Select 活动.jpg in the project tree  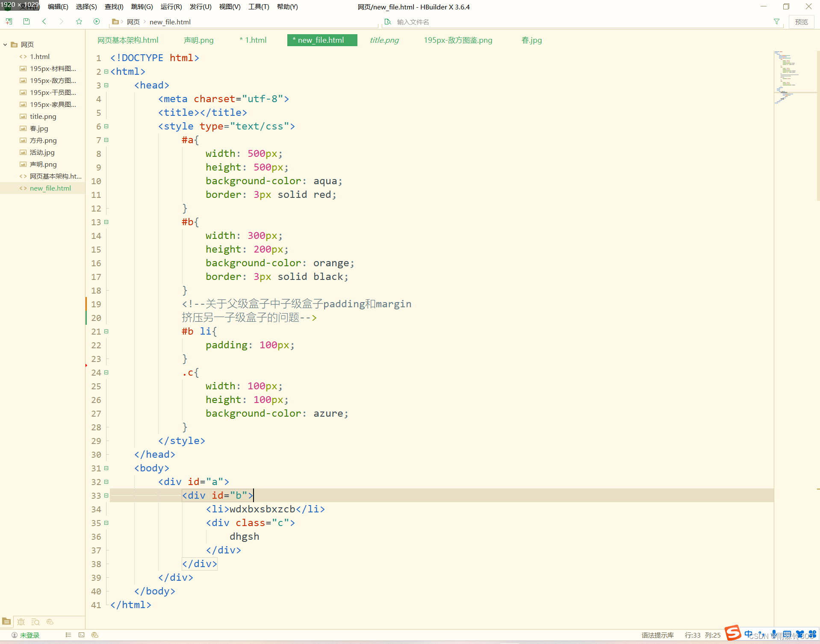click(x=43, y=152)
